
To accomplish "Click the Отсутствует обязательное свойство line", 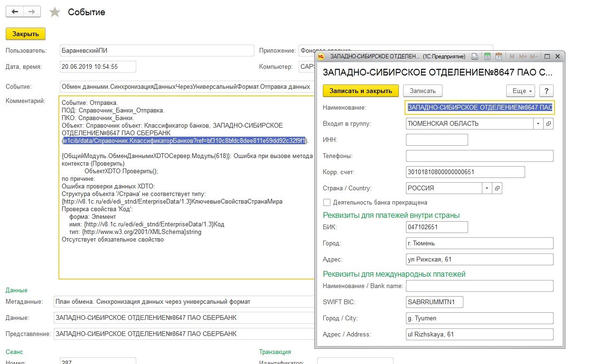I will [113, 240].
